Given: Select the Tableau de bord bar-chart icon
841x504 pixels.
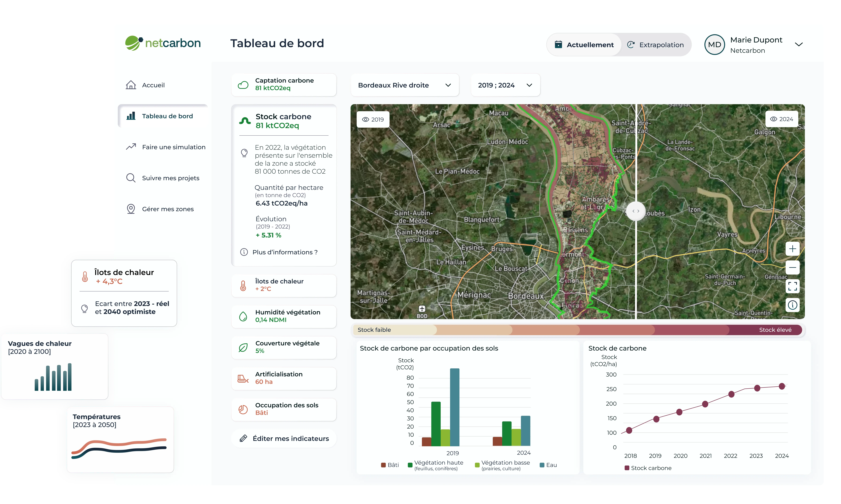Looking at the screenshot, I should [x=131, y=116].
